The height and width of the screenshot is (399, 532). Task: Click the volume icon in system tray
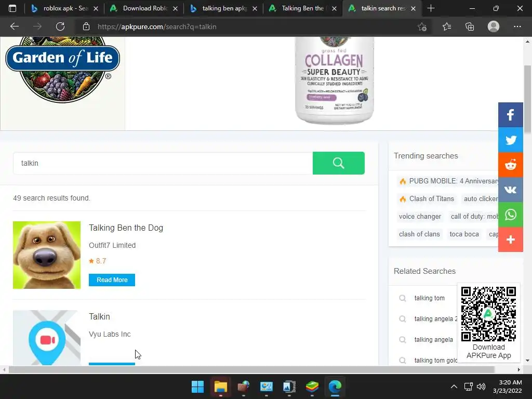(x=481, y=387)
